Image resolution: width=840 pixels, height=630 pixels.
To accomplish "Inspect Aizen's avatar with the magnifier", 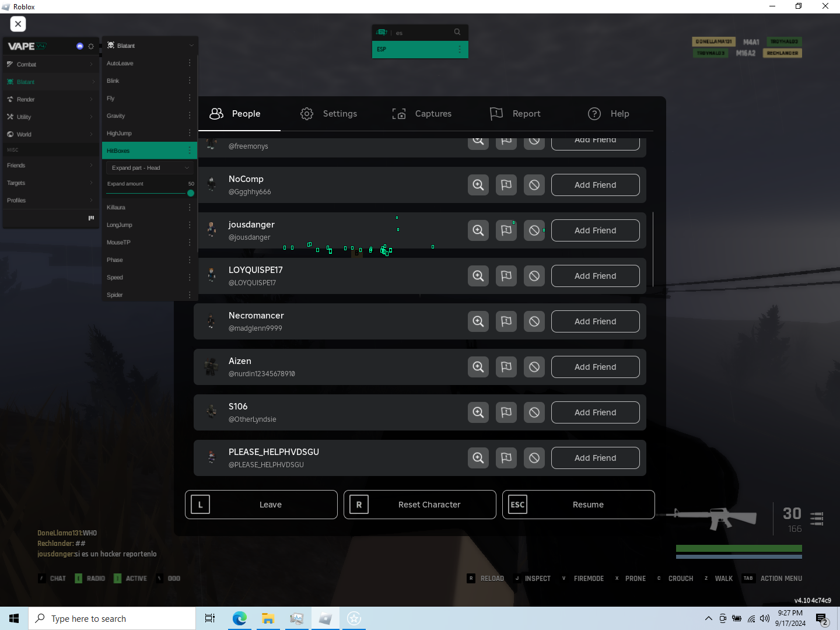I will [x=478, y=367].
